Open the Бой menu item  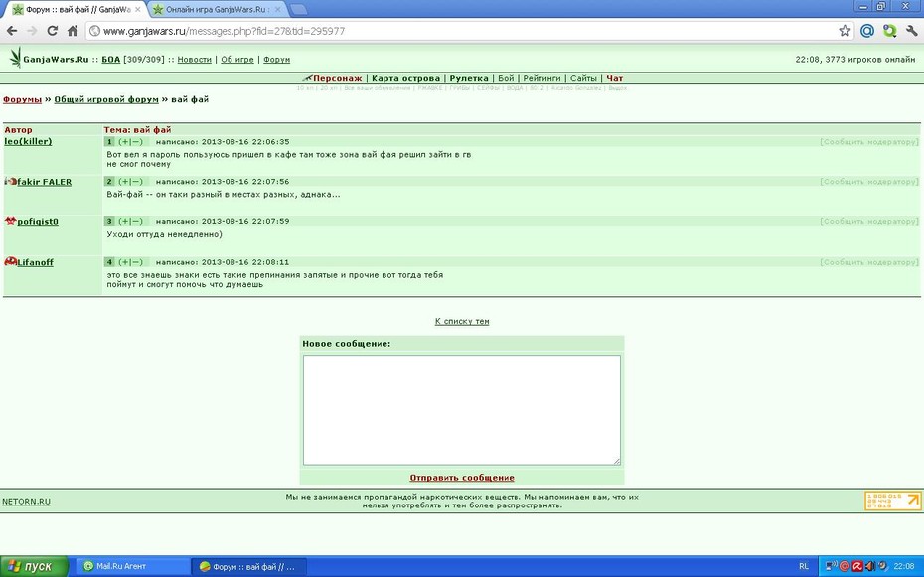tap(506, 78)
